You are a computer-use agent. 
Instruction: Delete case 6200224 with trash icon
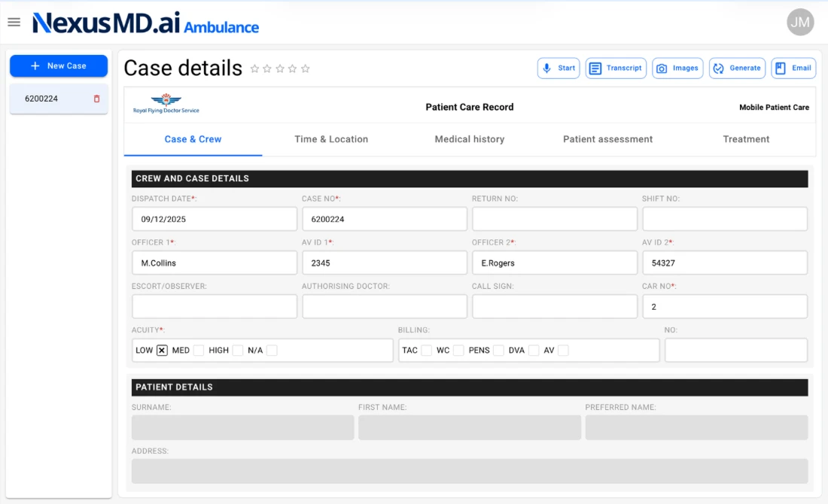(x=96, y=99)
